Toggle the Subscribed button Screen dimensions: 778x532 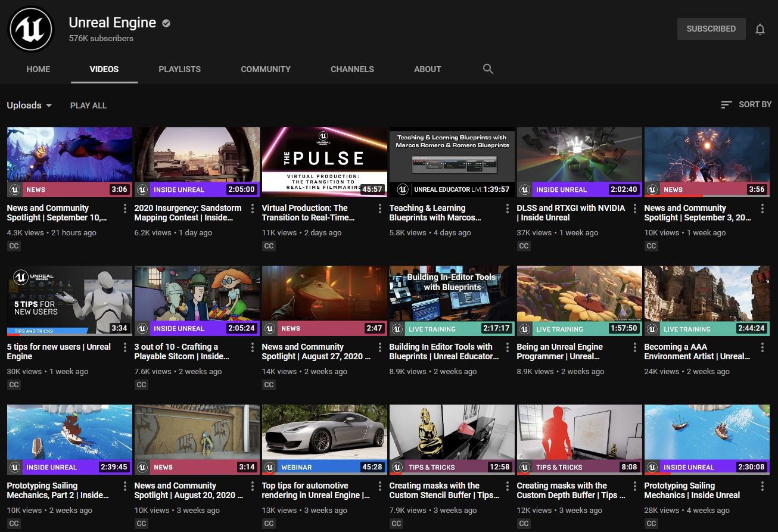point(711,29)
